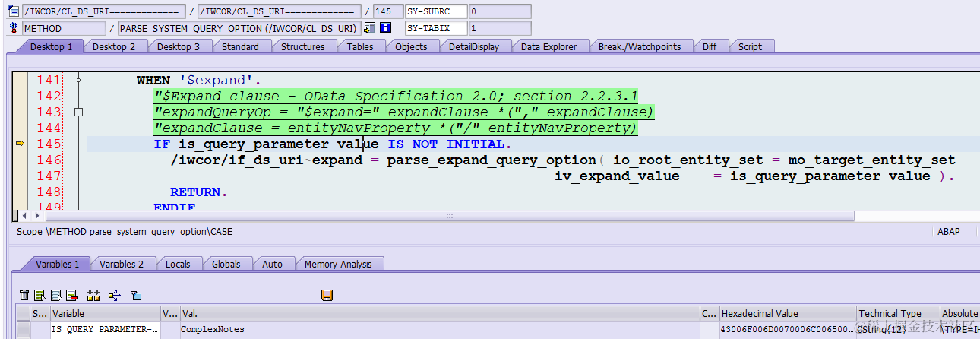Open the Objects tab

pos(411,46)
